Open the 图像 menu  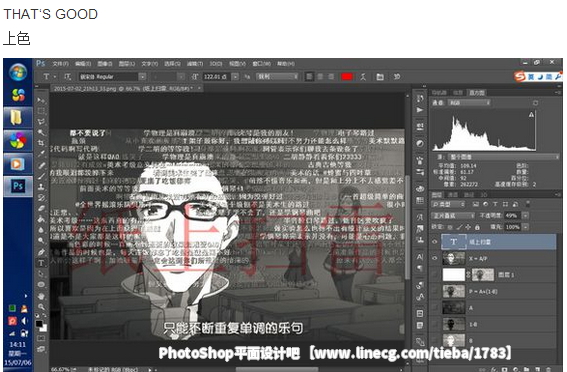pyautogui.click(x=105, y=64)
